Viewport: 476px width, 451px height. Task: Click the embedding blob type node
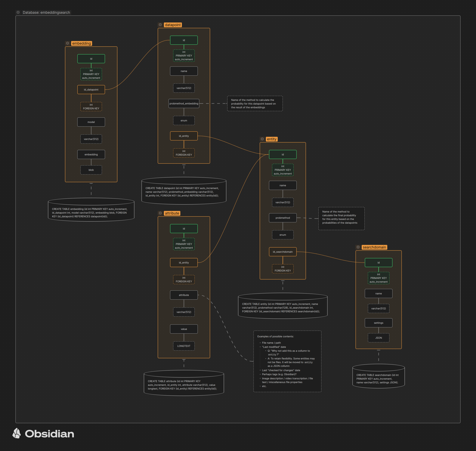91,170
